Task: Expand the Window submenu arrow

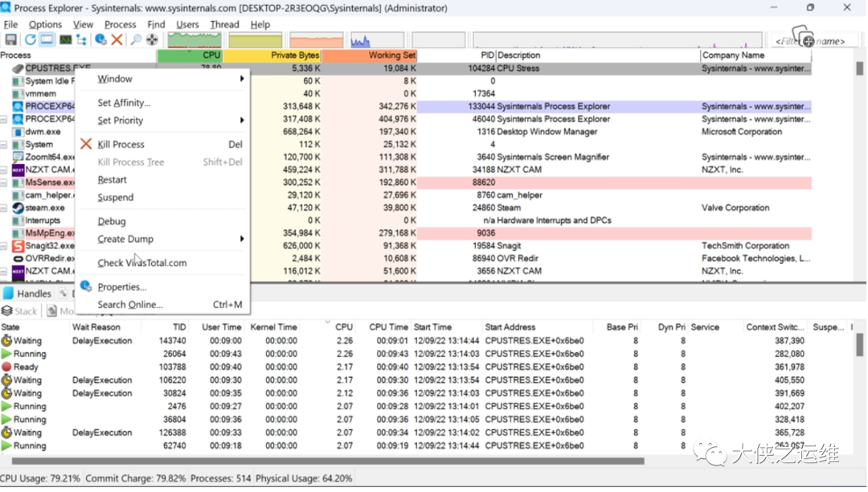Action: coord(242,79)
